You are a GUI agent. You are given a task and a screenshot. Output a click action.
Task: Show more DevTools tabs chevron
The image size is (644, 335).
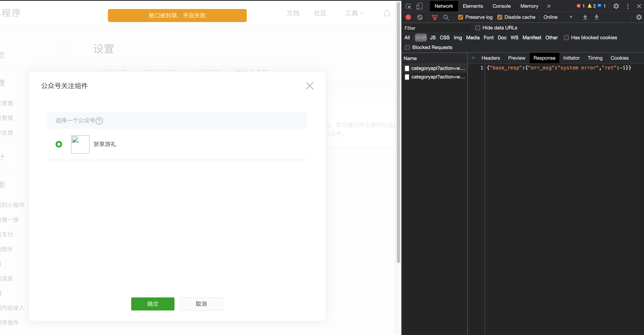pos(549,6)
